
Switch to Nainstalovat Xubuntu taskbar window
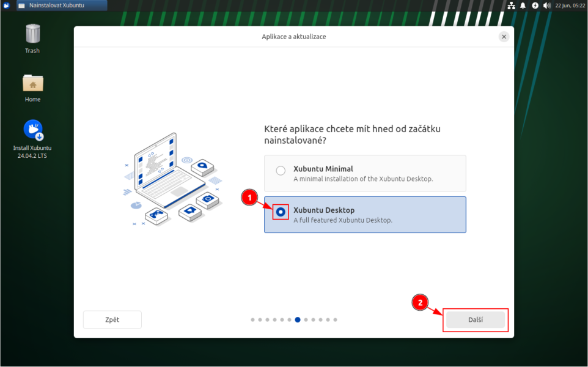[61, 6]
